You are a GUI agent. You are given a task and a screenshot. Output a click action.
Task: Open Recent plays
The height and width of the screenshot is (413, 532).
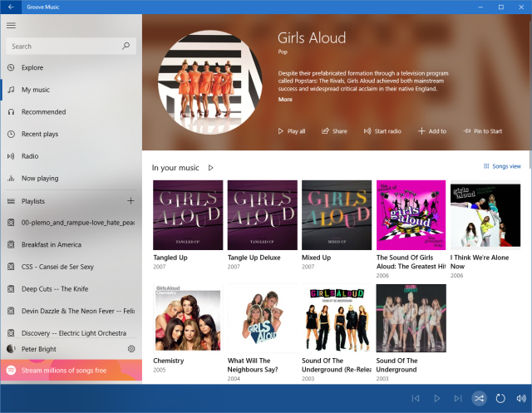[x=71, y=134]
